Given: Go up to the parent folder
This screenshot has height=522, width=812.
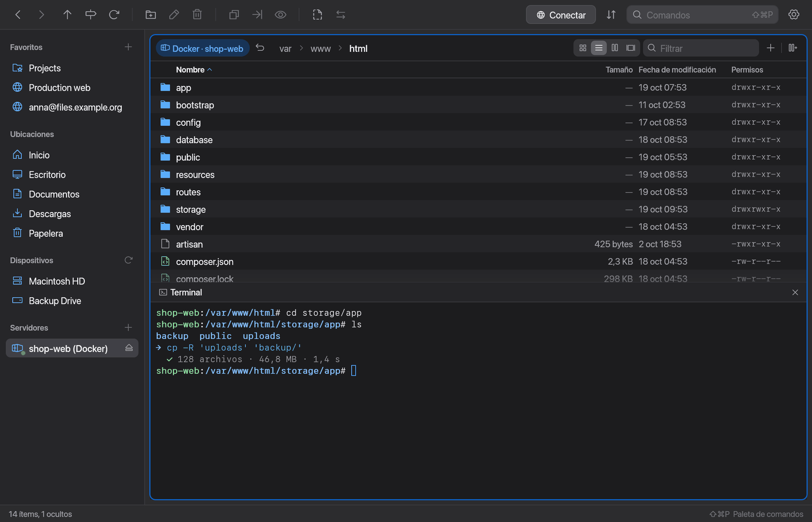Looking at the screenshot, I should click(67, 15).
